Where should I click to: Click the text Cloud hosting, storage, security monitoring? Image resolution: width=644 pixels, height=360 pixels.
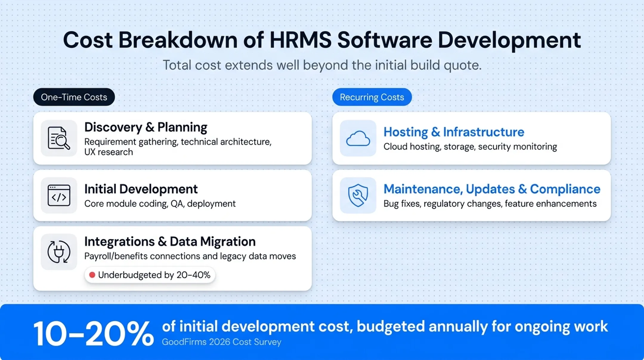coord(470,147)
